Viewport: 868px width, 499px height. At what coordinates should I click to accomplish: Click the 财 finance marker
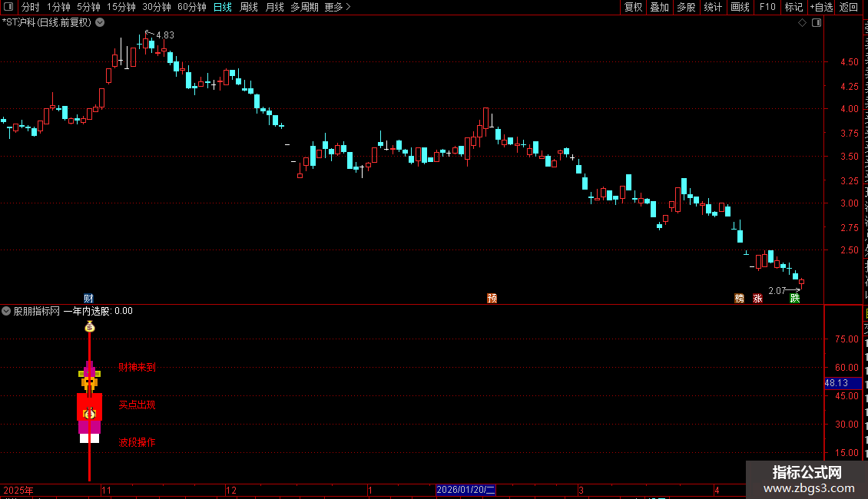coord(88,298)
